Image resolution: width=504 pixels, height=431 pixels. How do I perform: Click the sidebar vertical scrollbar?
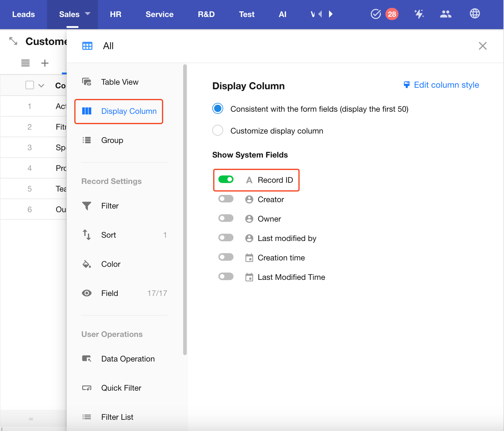tap(185, 209)
